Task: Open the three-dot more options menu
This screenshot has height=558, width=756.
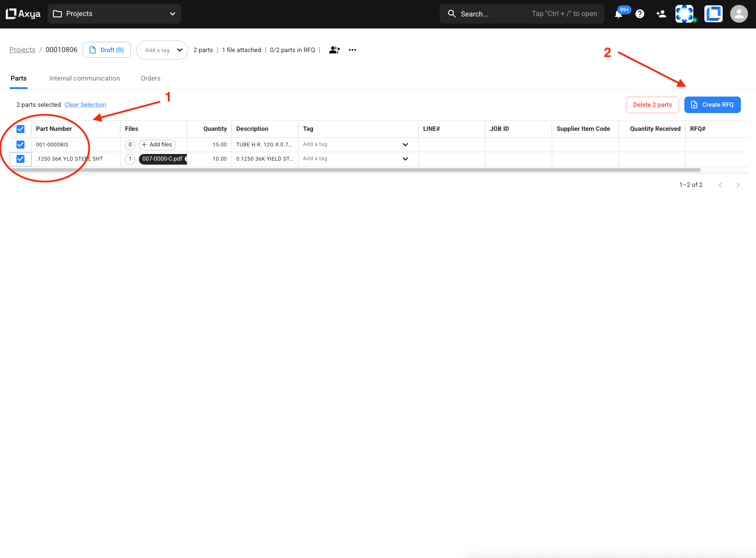Action: [352, 50]
